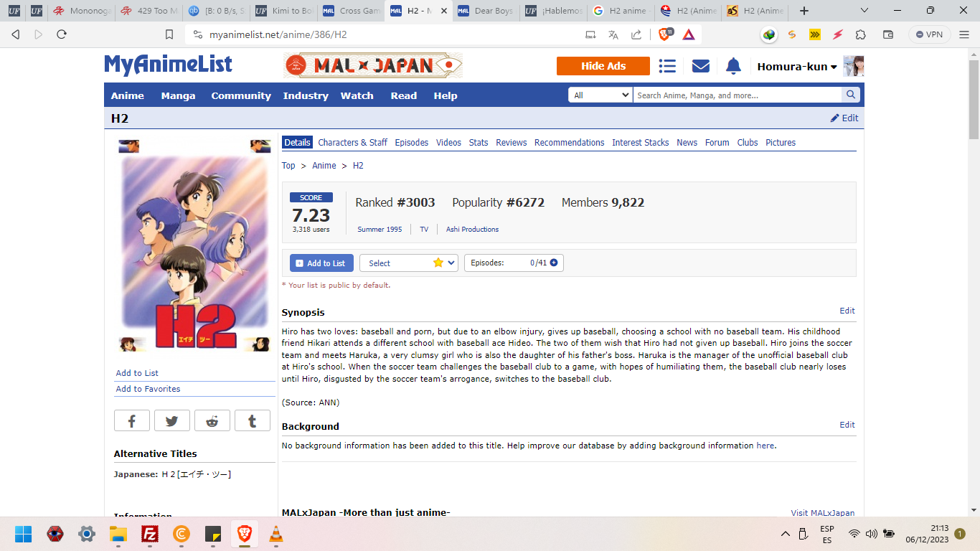Click the MyAnimeList logo
The width and height of the screenshot is (980, 551).
(x=168, y=65)
